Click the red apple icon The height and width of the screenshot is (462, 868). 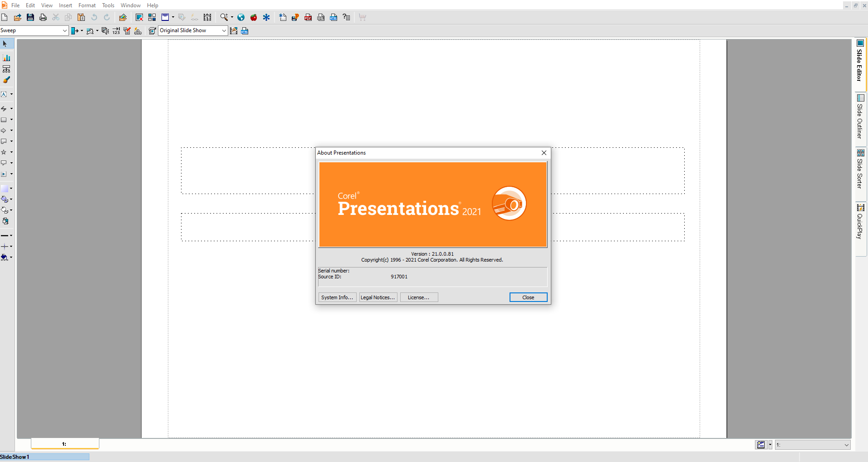point(254,17)
